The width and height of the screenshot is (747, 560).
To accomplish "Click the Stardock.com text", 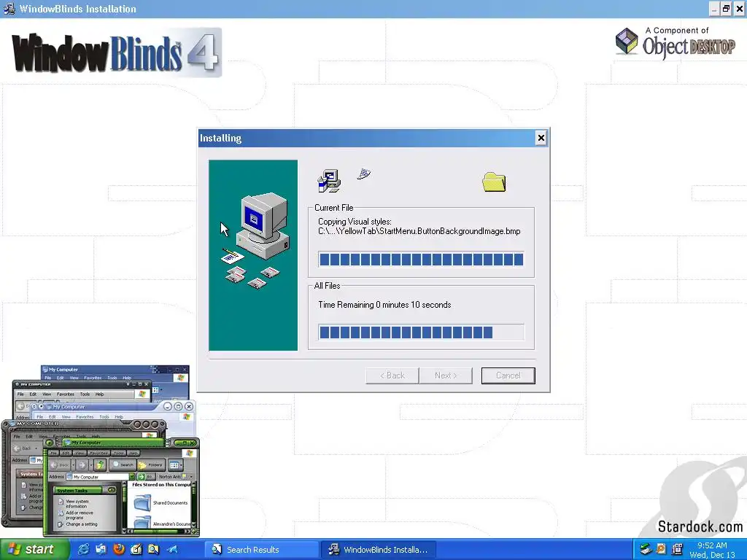I will [700, 526].
